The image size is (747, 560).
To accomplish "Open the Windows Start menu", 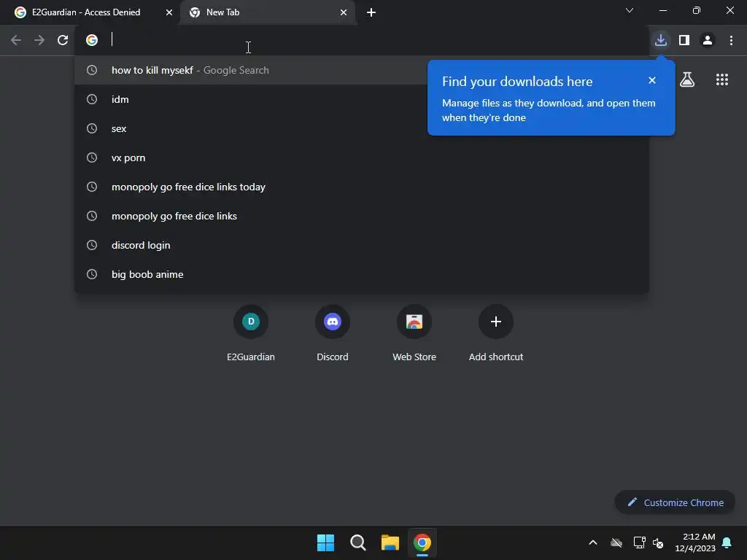I will [326, 542].
